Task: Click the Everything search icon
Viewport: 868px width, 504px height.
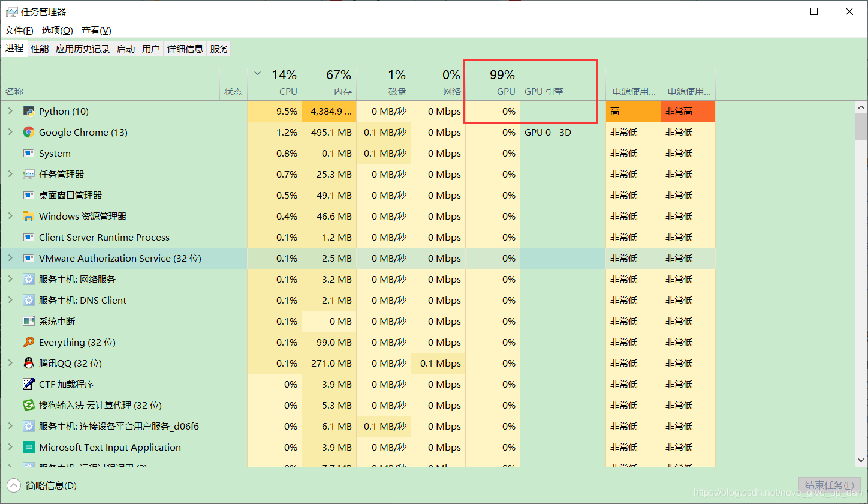Action: (x=28, y=342)
